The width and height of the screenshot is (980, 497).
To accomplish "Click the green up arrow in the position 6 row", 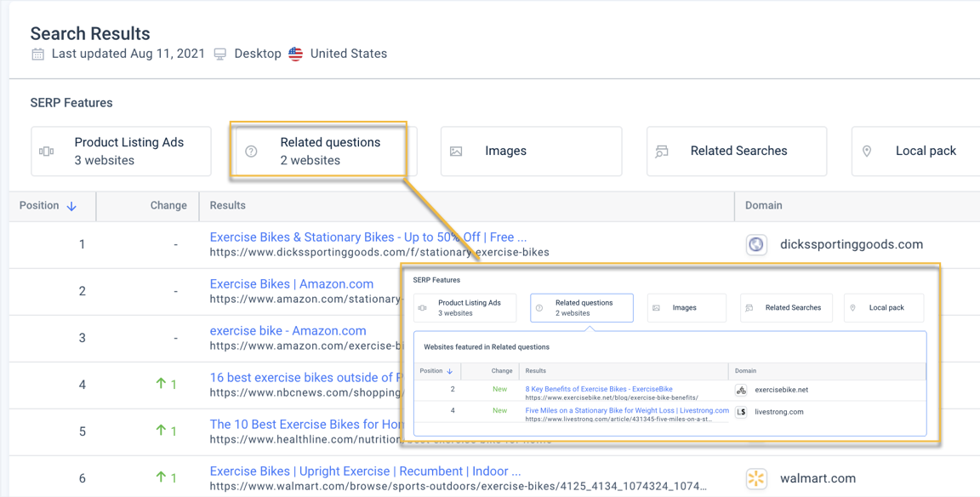I will click(161, 477).
